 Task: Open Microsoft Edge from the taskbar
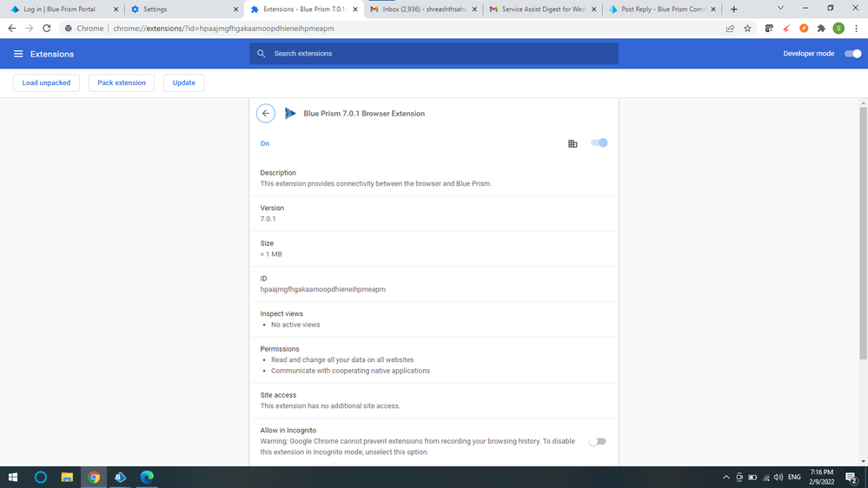(x=147, y=477)
